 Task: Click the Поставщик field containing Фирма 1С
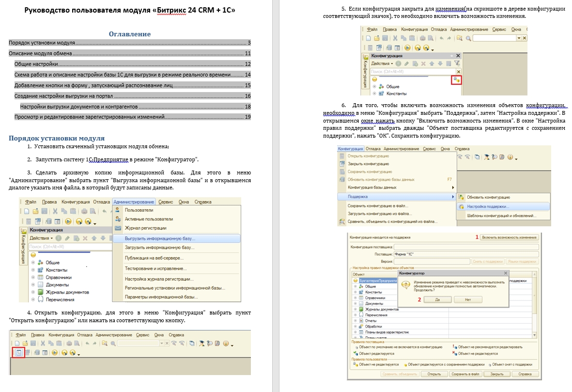(466, 254)
